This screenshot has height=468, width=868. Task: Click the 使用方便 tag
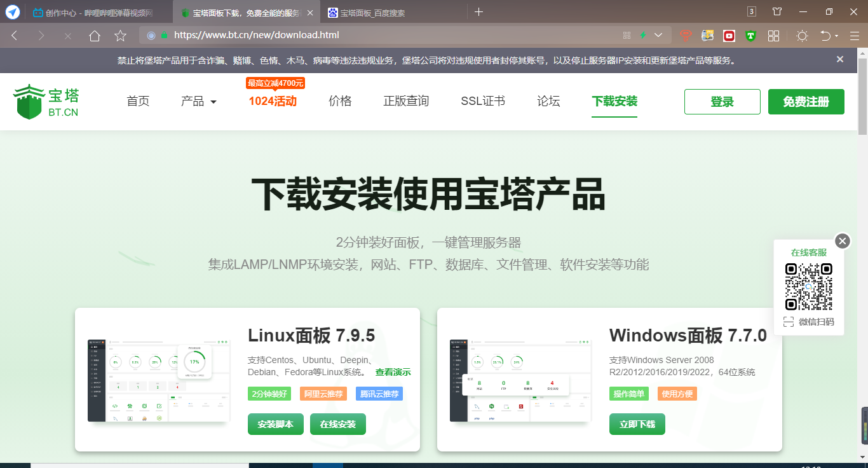(677, 394)
